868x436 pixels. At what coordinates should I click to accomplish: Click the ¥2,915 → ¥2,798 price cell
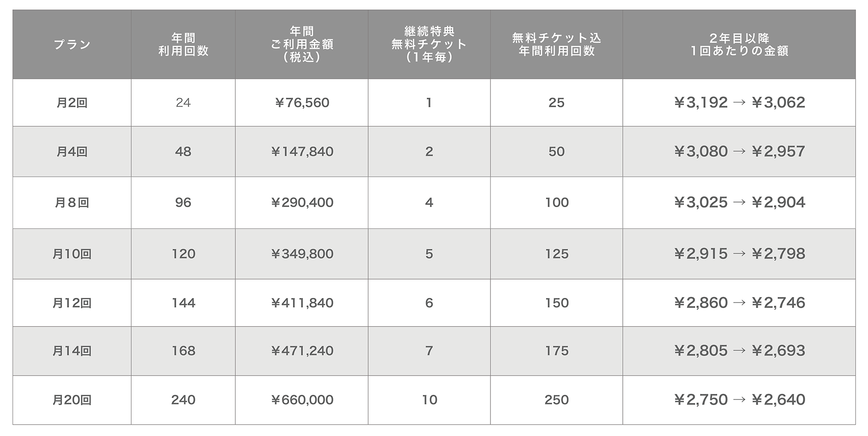[x=739, y=254]
